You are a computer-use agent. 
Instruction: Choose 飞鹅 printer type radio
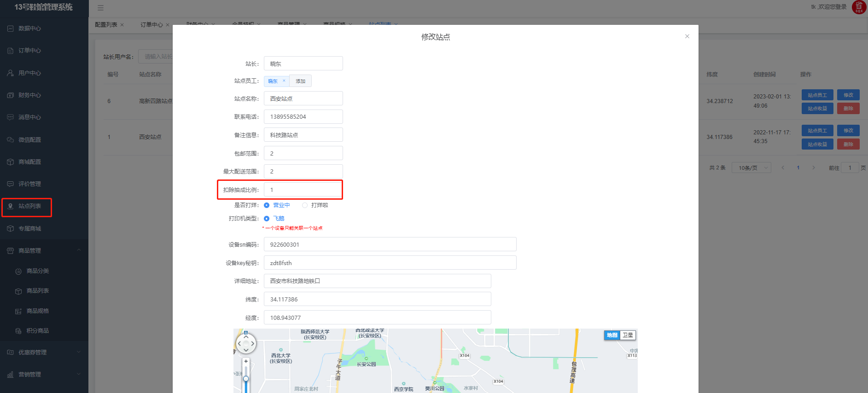[267, 219]
